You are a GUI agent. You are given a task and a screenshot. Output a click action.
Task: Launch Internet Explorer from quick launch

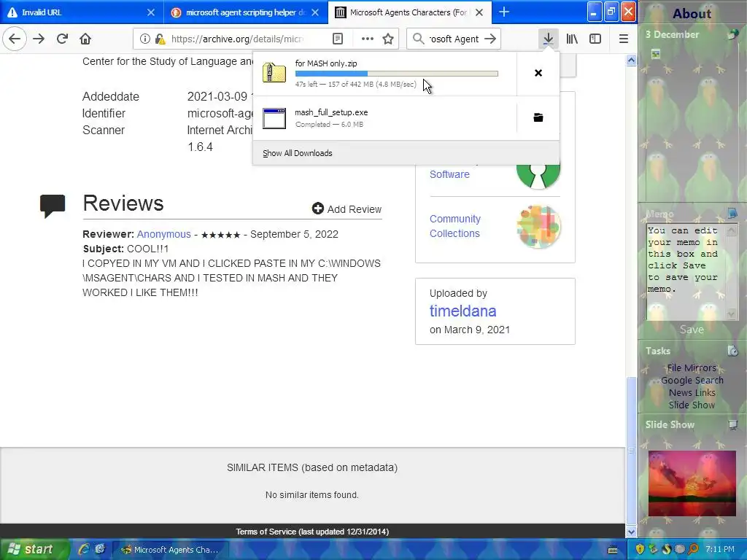point(83,550)
